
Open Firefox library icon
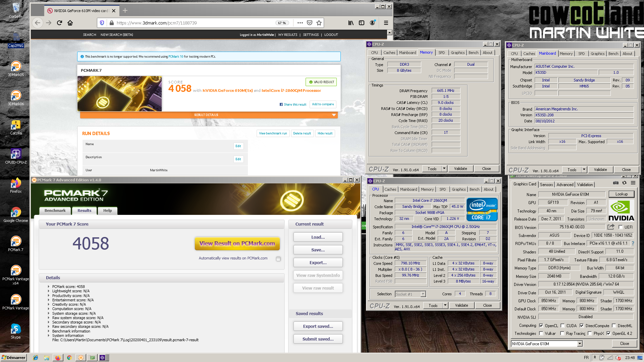tap(351, 23)
